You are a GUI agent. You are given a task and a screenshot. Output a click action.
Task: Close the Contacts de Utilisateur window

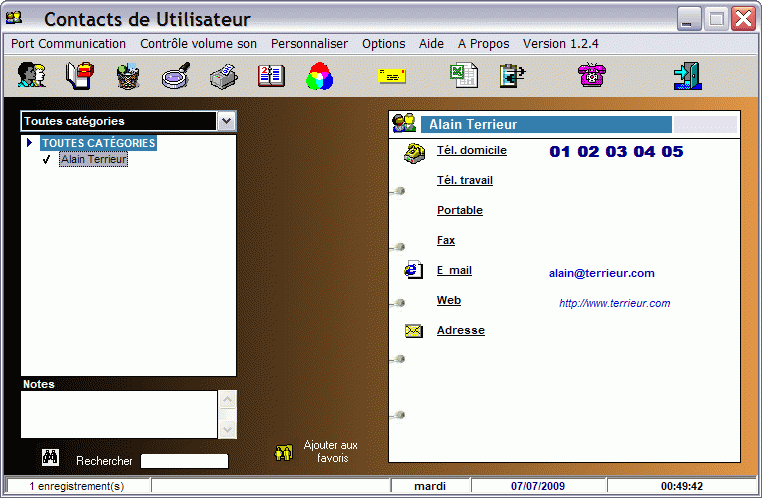pos(744,19)
